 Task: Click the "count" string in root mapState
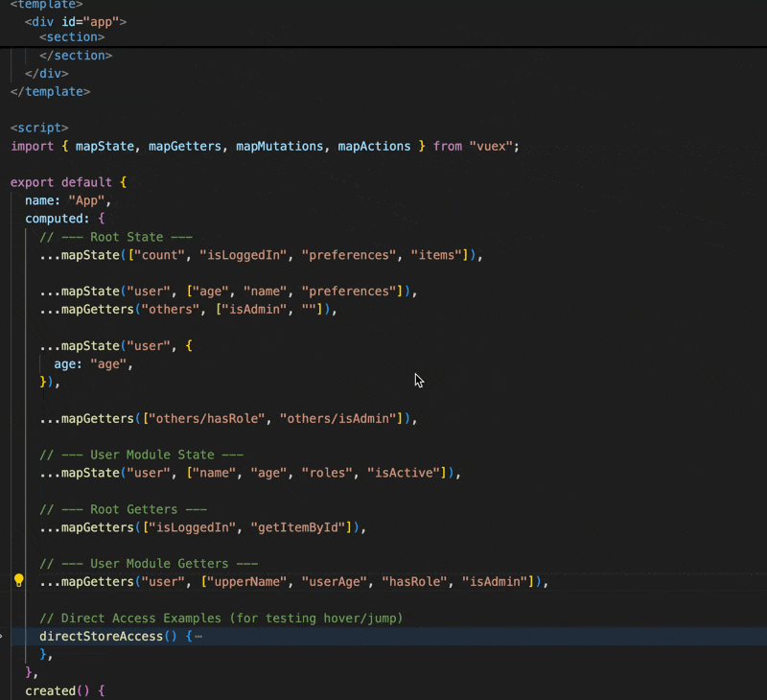click(159, 255)
